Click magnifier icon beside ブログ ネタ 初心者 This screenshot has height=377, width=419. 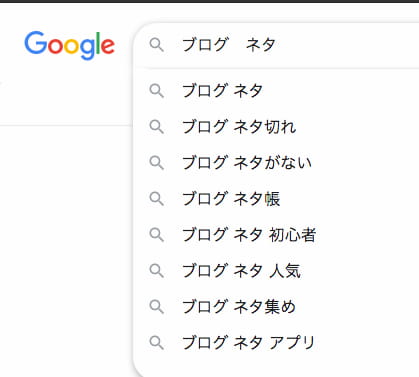tap(156, 235)
